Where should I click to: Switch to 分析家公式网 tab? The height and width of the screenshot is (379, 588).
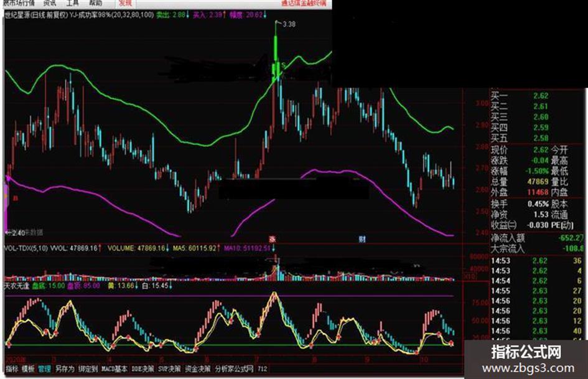coord(235,369)
